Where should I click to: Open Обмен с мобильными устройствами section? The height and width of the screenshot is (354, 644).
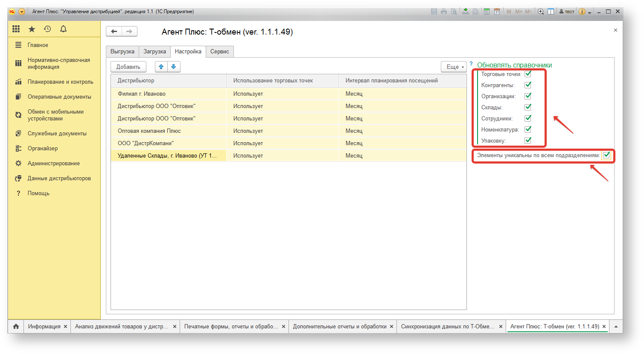tap(54, 115)
